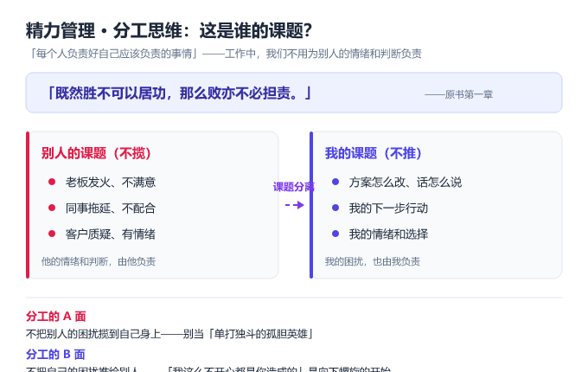Click the subtitle 每个人负责好自己应该负责的事情
The height and width of the screenshot is (372, 588).
pyautogui.click(x=114, y=54)
